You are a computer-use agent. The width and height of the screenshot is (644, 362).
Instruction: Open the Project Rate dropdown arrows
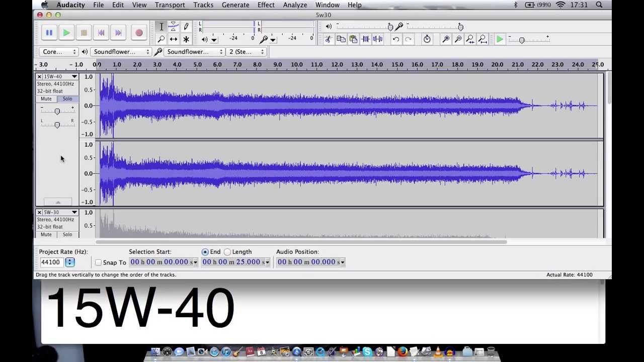tap(70, 262)
